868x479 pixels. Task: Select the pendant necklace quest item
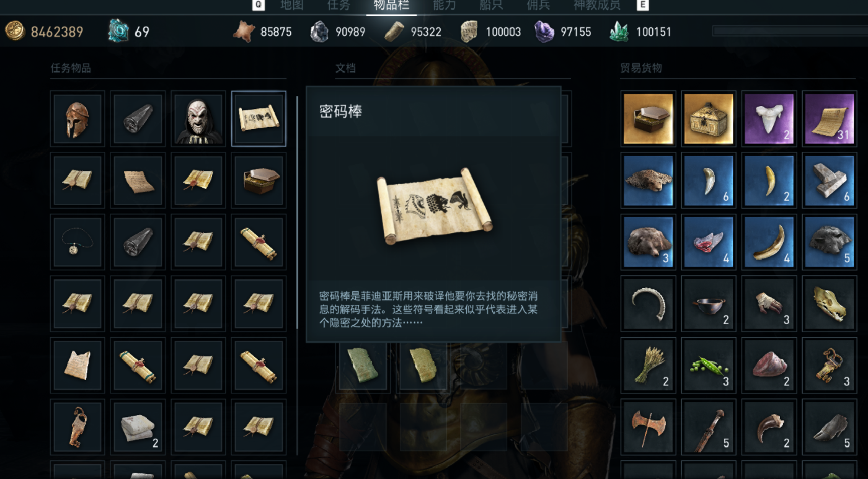coord(77,242)
